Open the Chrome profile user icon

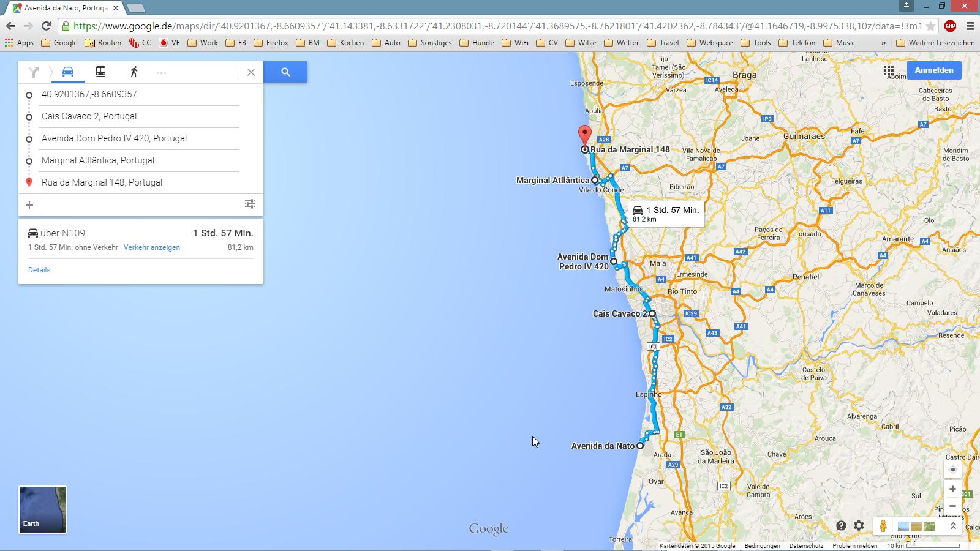[x=906, y=6]
